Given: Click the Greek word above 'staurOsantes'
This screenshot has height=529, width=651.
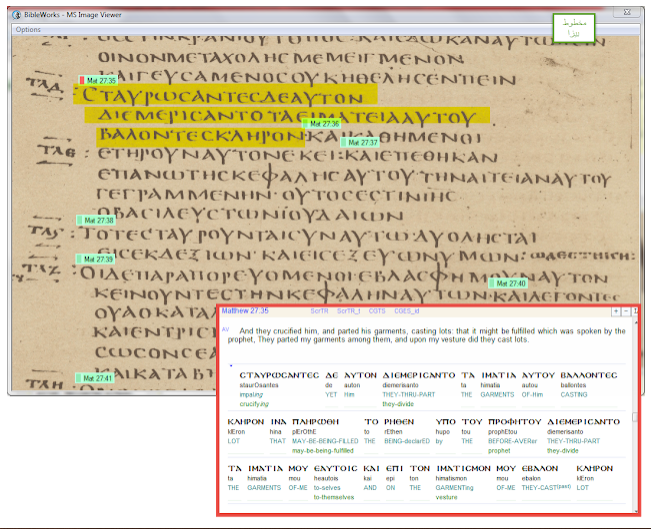Looking at the screenshot, I should click(279, 375).
